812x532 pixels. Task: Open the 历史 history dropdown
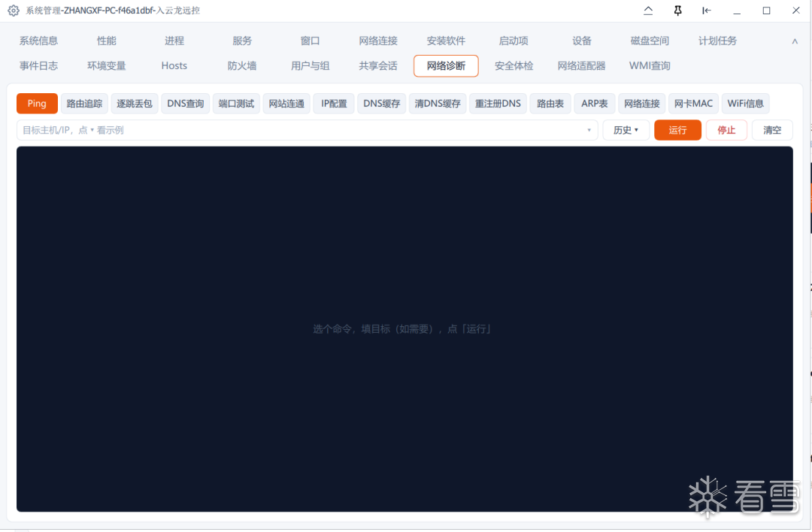click(626, 130)
